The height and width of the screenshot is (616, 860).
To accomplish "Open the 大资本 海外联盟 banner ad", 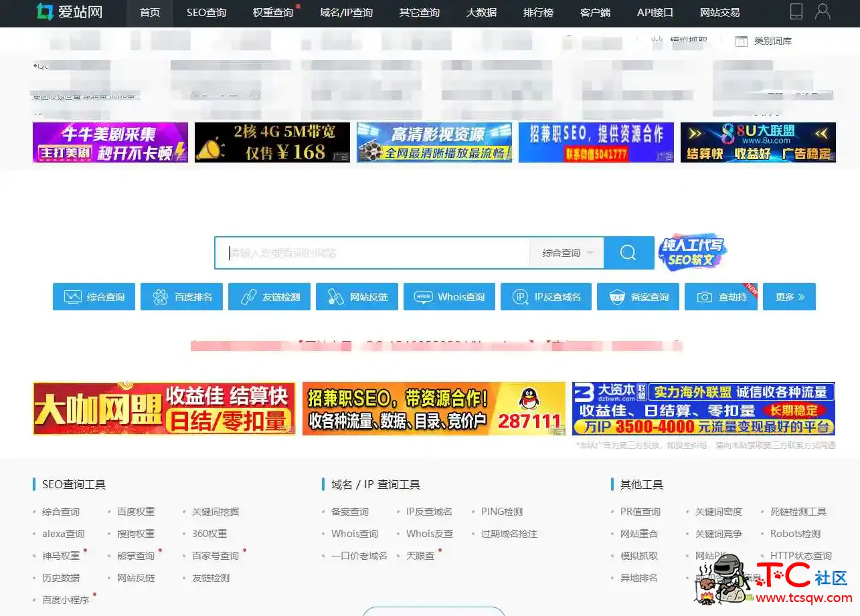I will coord(704,409).
